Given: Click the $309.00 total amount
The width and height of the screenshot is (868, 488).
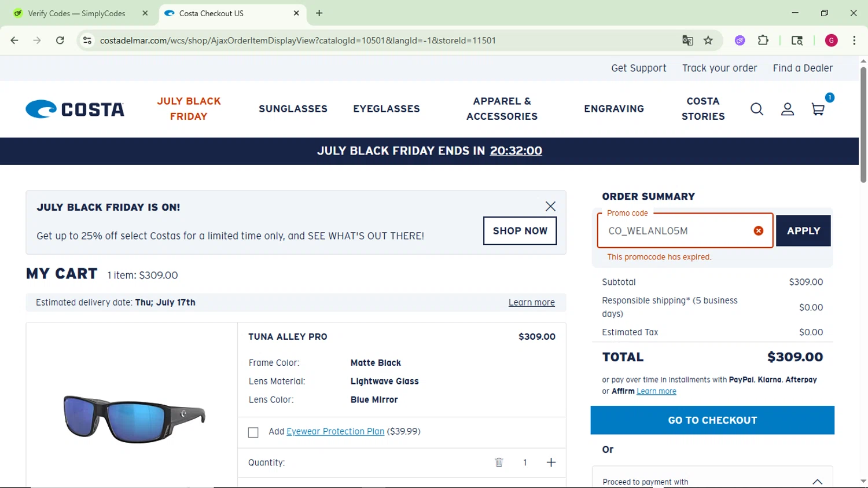Looking at the screenshot, I should [795, 357].
